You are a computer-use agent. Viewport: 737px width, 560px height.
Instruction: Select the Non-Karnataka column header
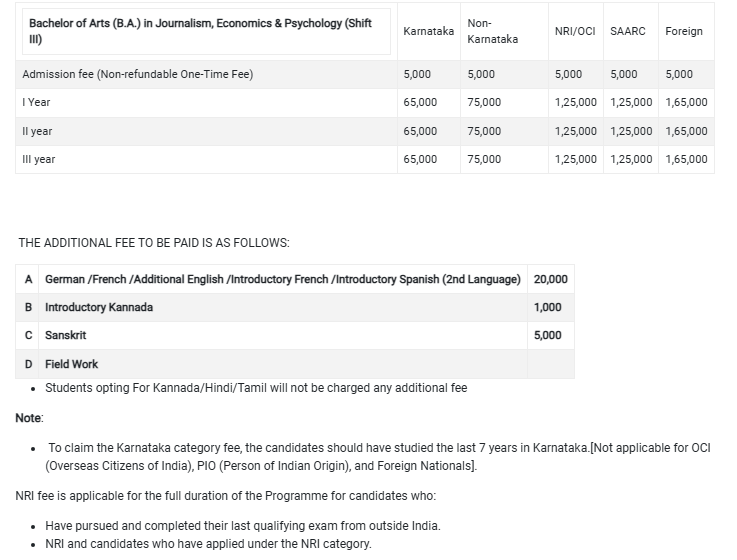click(x=492, y=31)
